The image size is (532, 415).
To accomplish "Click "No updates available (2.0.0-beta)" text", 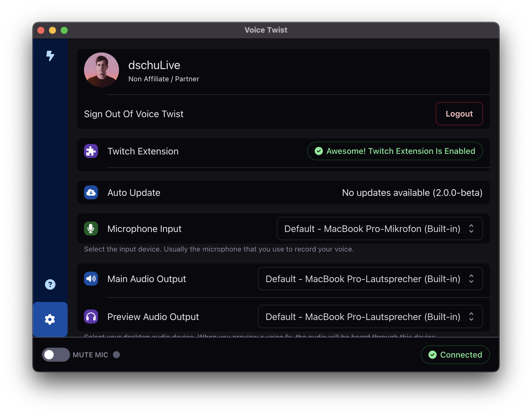I will [412, 193].
